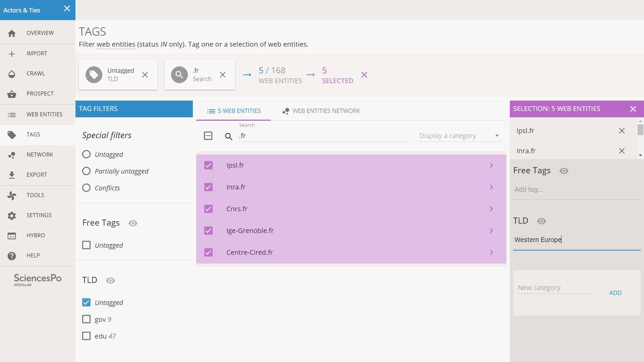Click the Export icon in the sidebar
Viewport: 644px width, 362px height.
11,175
